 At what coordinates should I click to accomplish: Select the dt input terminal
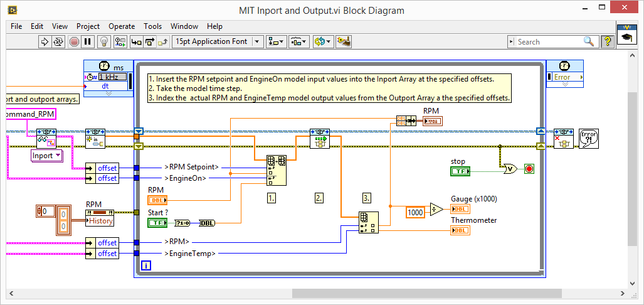point(105,87)
